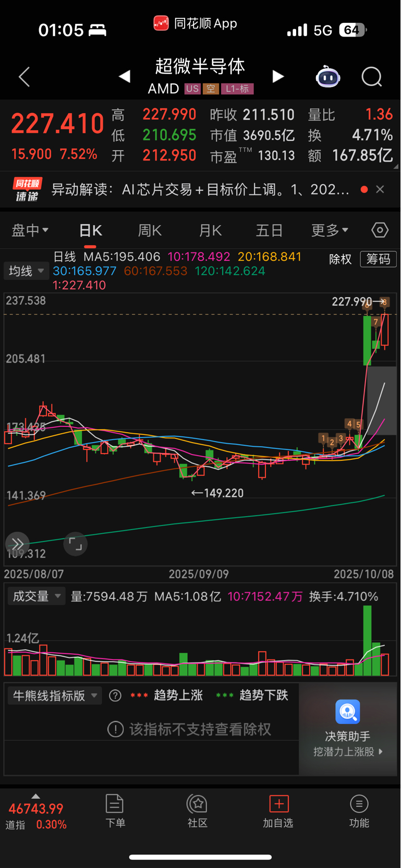Expand the 道指 index ticker arrow
401x868 pixels.
click(x=35, y=796)
